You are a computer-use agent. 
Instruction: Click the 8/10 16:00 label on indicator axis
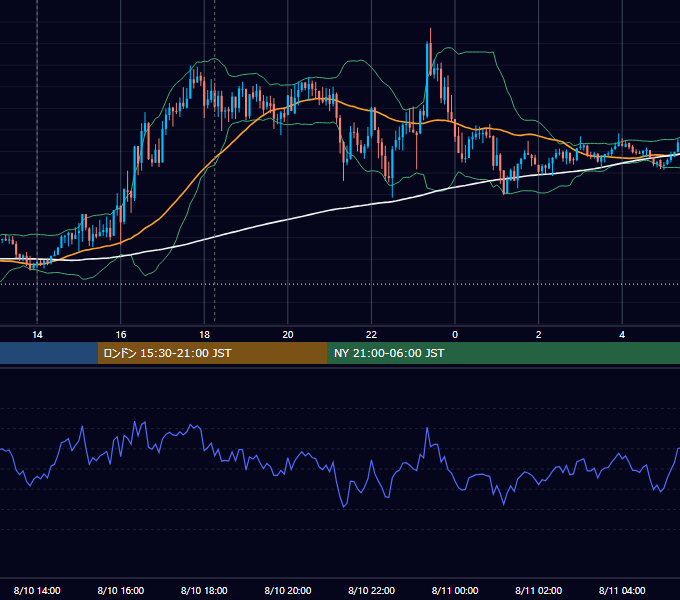pos(121,590)
